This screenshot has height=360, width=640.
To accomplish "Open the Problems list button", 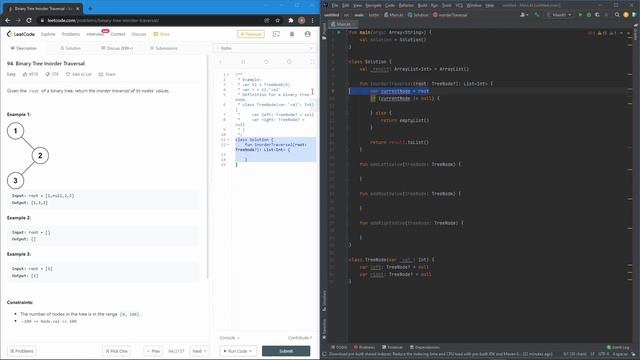I will pyautogui.click(x=22, y=351).
